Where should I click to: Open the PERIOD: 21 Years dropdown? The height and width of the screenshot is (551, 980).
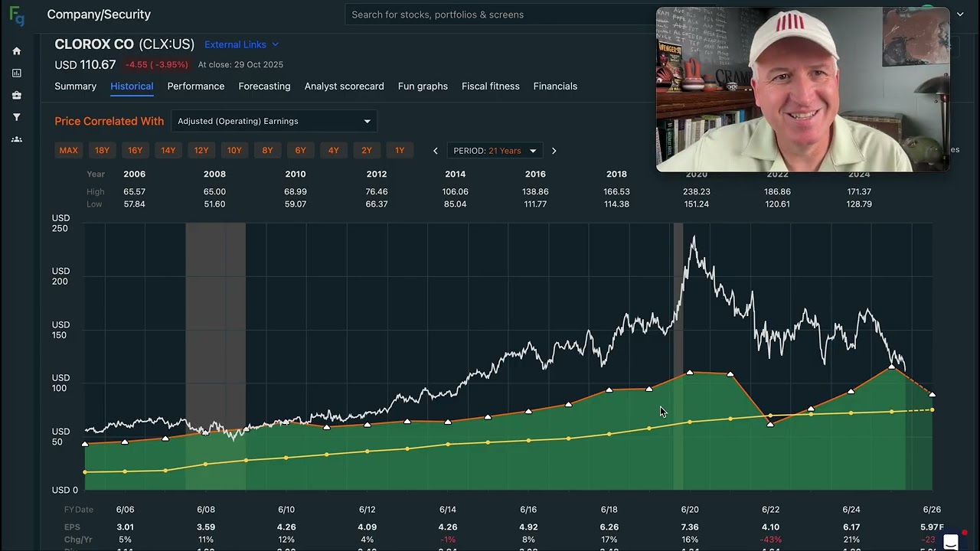(x=495, y=151)
